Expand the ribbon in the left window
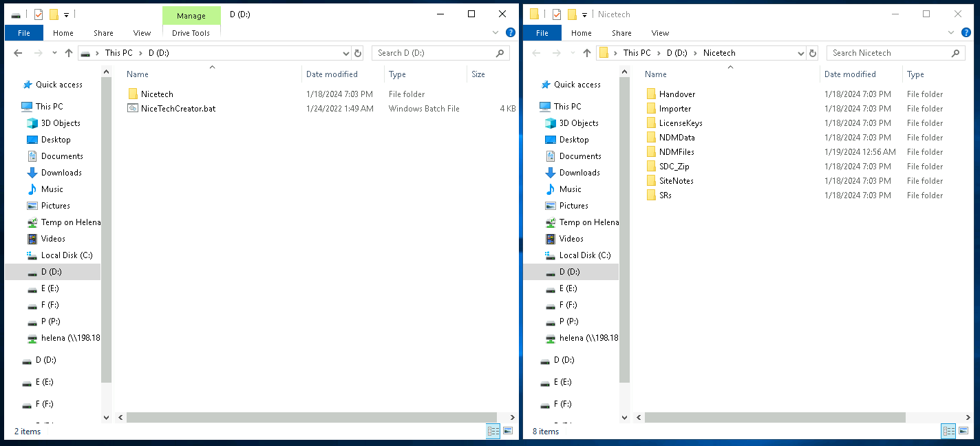 pyautogui.click(x=496, y=32)
